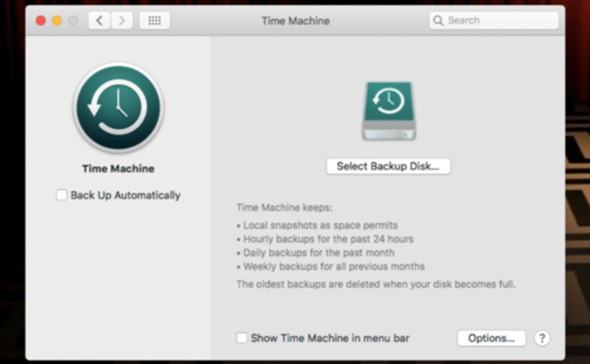Go back with the left chevron
Viewport: 590px width, 364px height.
pyautogui.click(x=100, y=20)
